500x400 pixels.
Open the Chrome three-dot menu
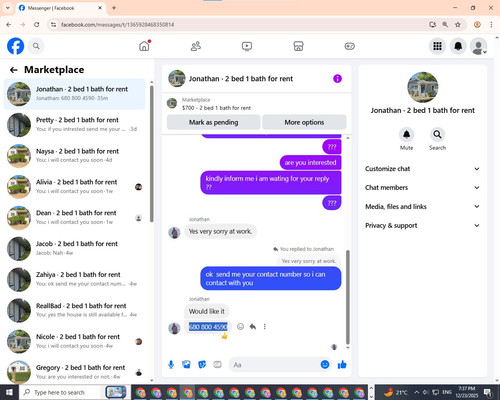coord(491,25)
